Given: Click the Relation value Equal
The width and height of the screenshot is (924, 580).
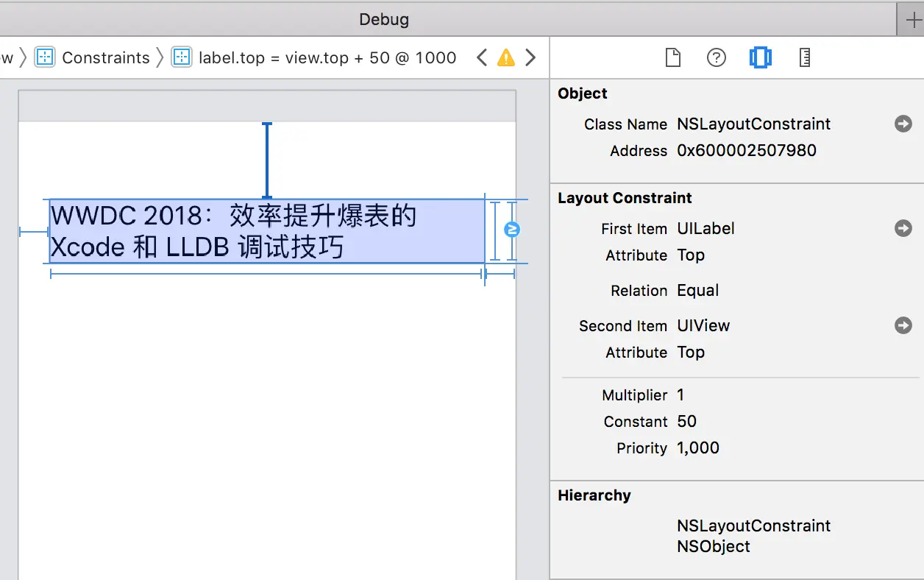Looking at the screenshot, I should pyautogui.click(x=697, y=290).
